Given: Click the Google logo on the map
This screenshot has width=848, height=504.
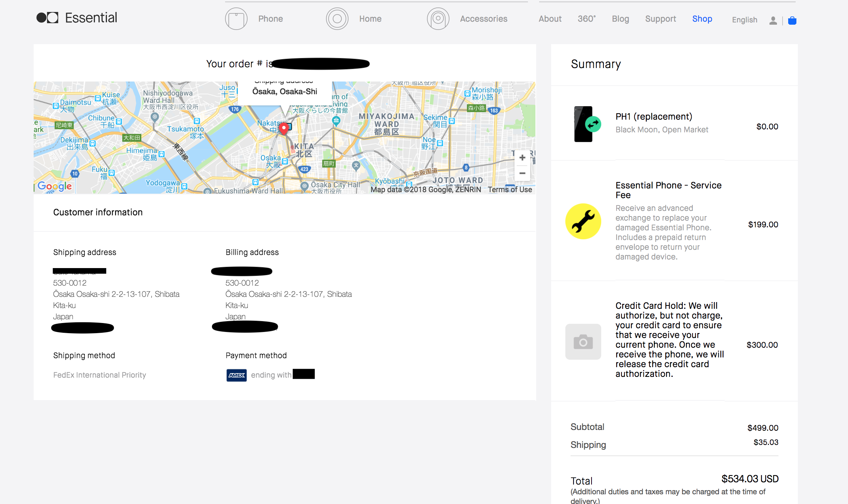Looking at the screenshot, I should [55, 186].
